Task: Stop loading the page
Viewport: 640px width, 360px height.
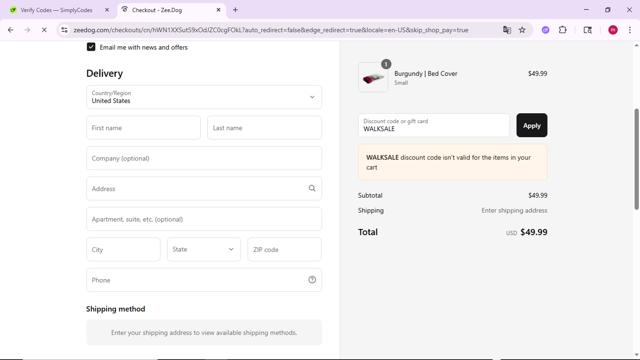Action: coord(44,30)
